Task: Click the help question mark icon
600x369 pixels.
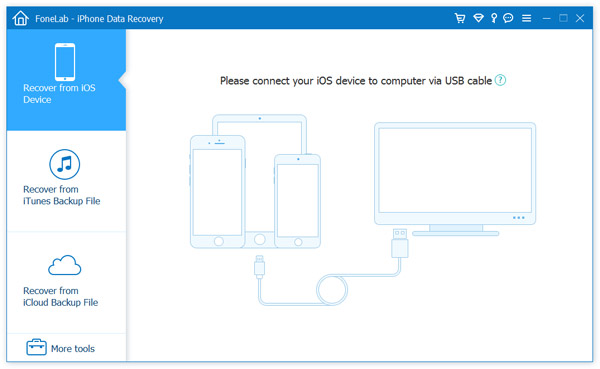Action: (x=500, y=80)
